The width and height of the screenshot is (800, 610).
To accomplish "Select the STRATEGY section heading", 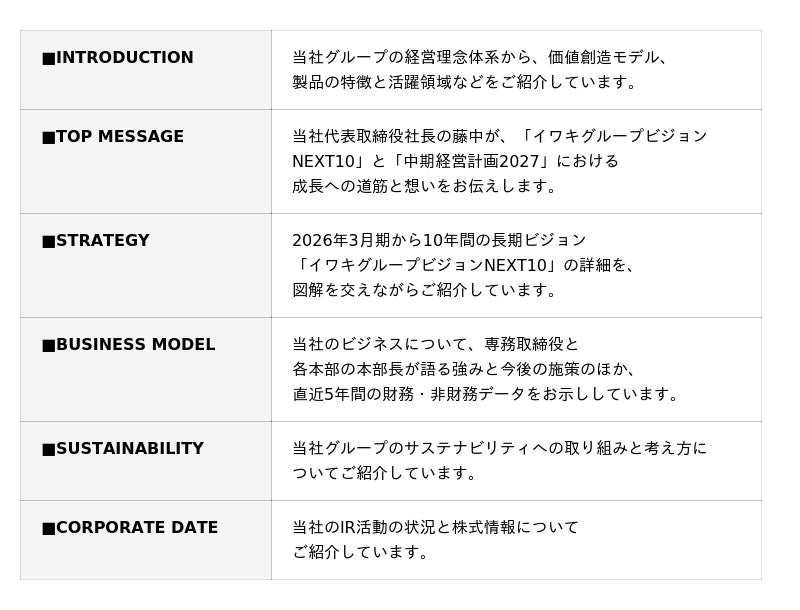I will [x=103, y=241].
